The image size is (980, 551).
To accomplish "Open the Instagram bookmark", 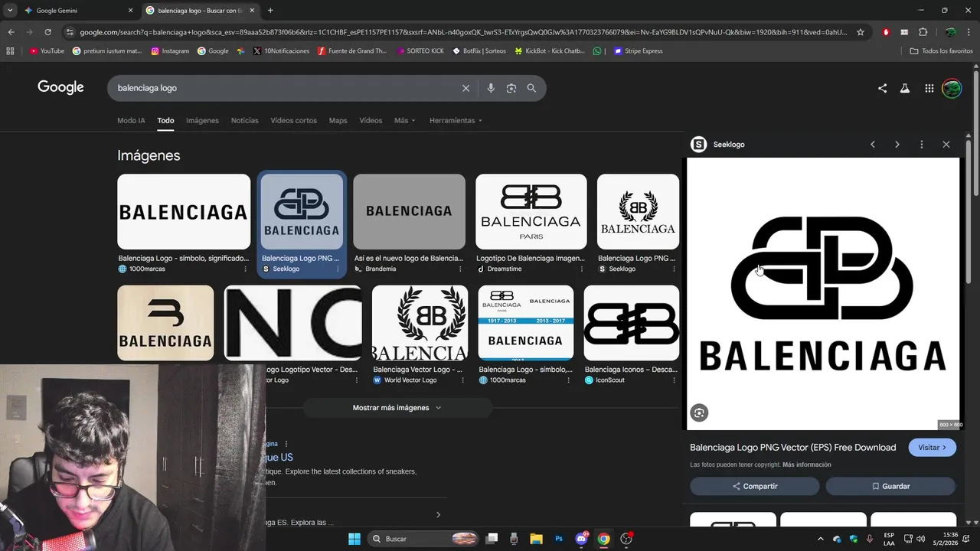I will (x=170, y=51).
